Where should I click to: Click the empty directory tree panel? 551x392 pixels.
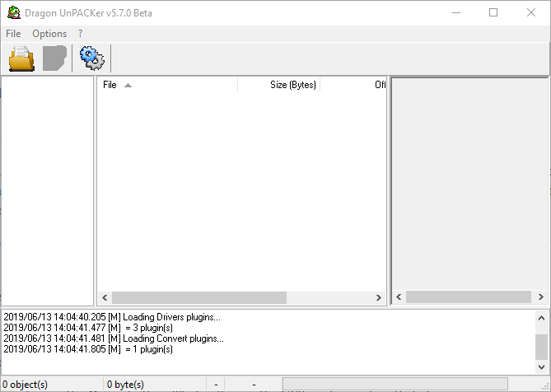[48, 191]
